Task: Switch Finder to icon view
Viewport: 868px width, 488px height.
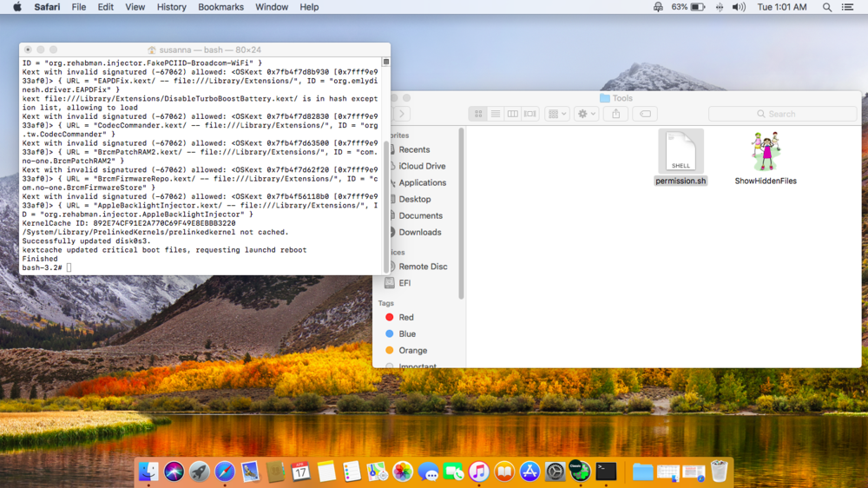Action: (478, 114)
